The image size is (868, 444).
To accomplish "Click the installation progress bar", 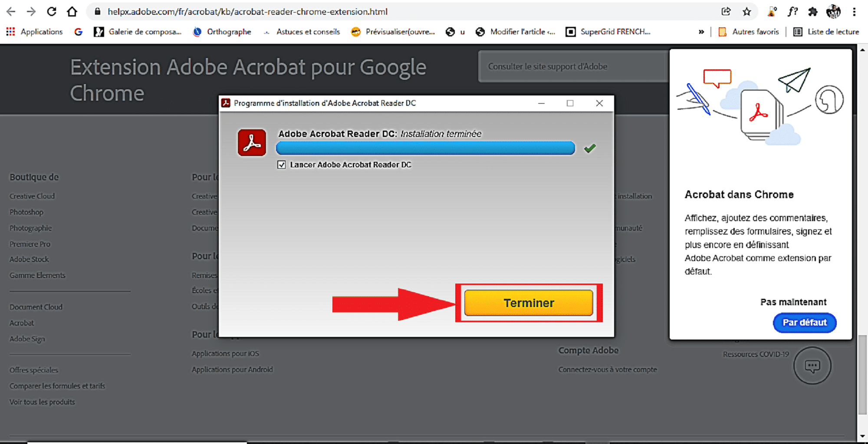I will click(425, 148).
